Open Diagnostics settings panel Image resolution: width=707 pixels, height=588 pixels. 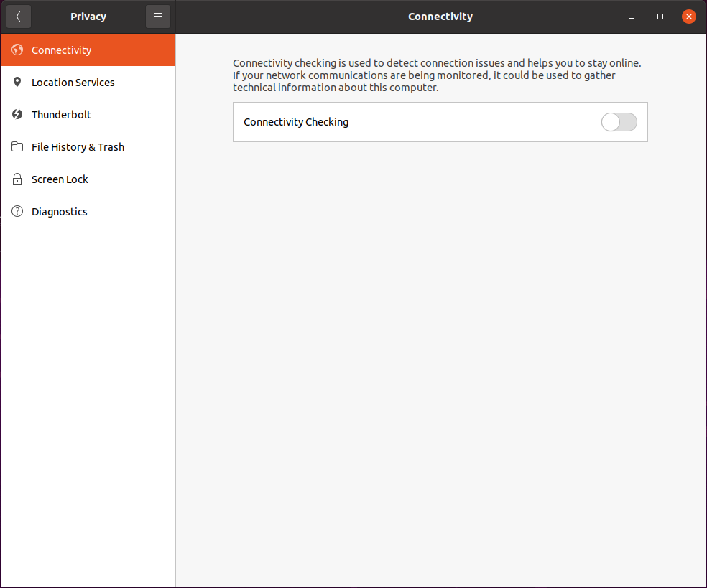point(88,212)
